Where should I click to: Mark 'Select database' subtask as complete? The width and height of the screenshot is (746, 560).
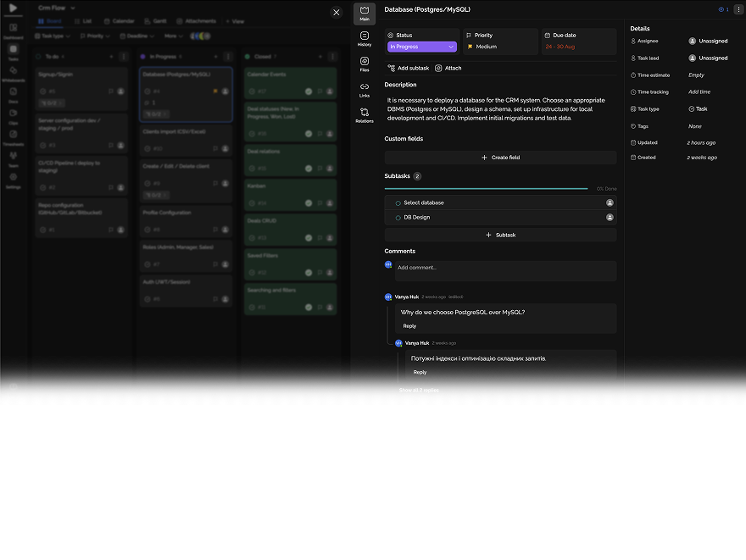tap(398, 203)
